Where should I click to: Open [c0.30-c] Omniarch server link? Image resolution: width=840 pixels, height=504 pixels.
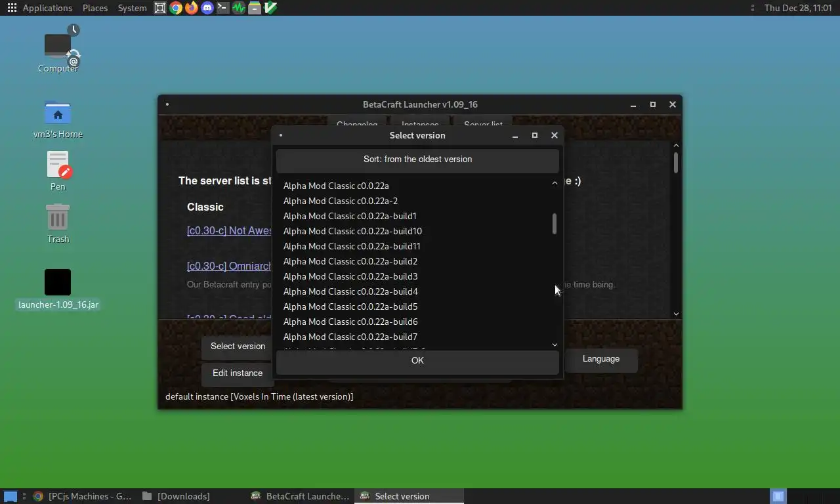point(229,266)
